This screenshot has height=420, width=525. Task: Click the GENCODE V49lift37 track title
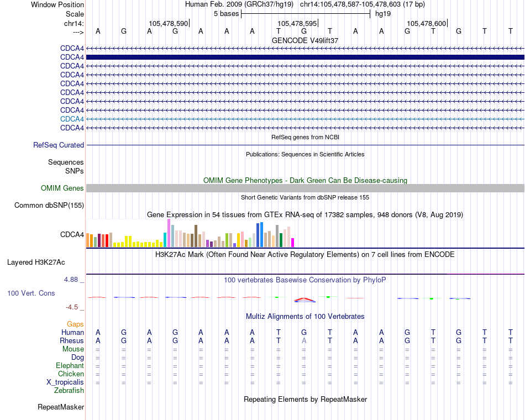[x=305, y=40]
